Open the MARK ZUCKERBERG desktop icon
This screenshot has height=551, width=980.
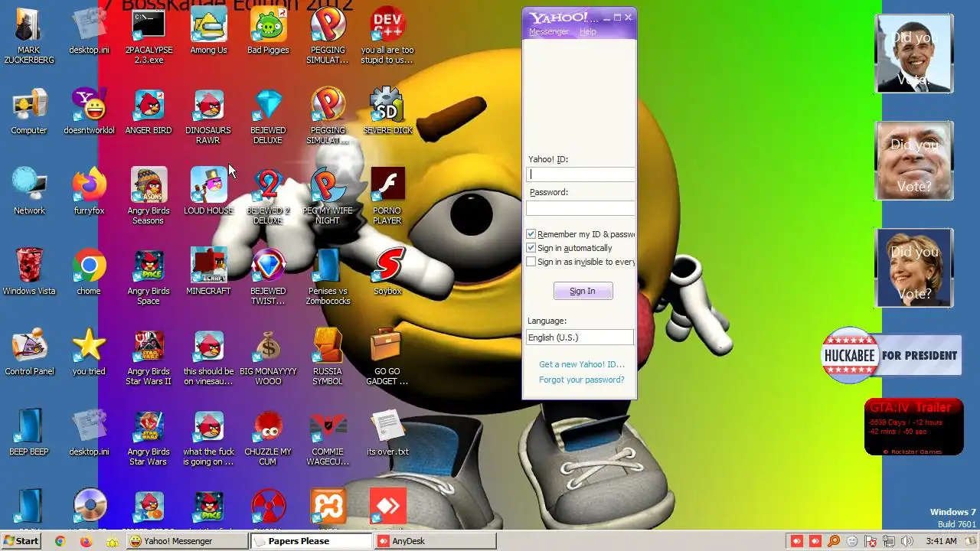[29, 34]
